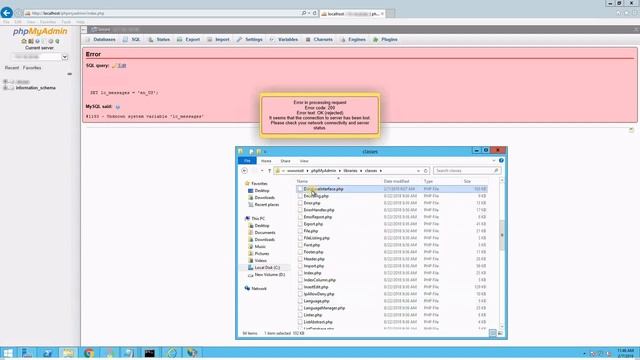
Task: Open the Status tab
Action: 159,40
